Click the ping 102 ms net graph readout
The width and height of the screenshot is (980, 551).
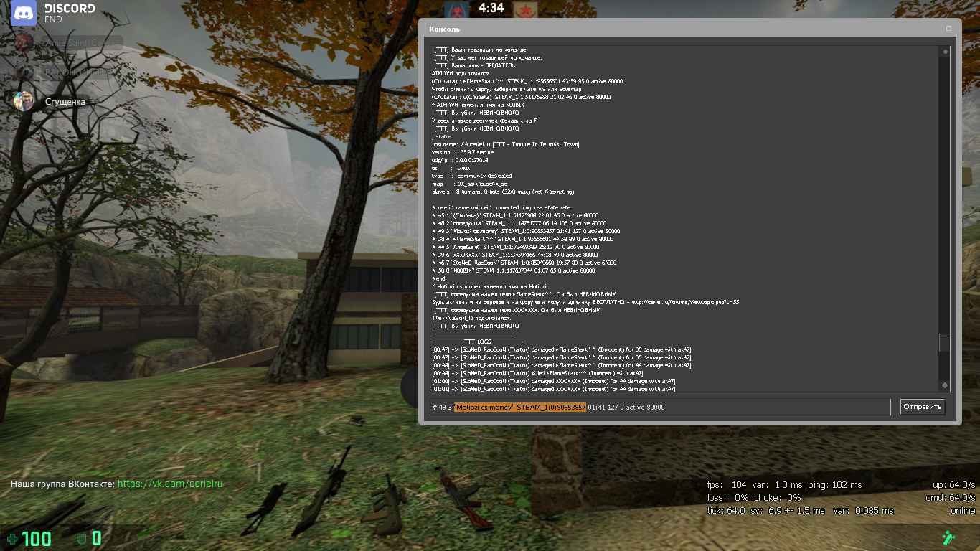coord(835,485)
